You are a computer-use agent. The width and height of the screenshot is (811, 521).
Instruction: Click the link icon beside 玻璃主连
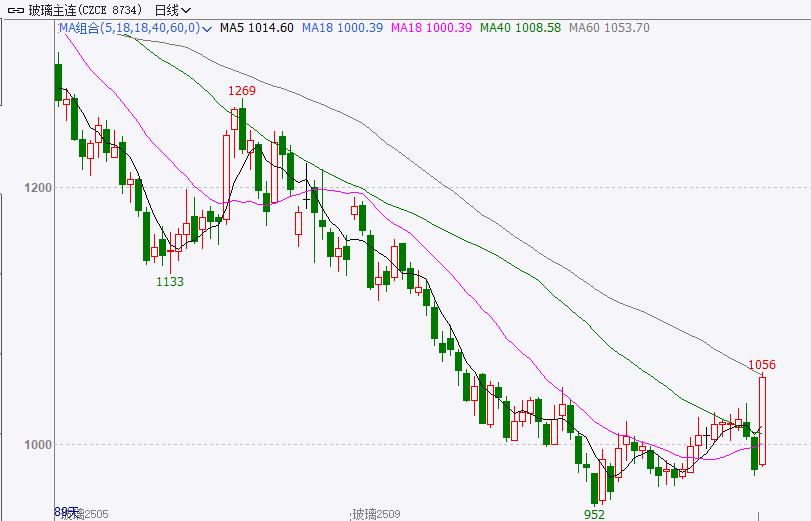coord(16,10)
